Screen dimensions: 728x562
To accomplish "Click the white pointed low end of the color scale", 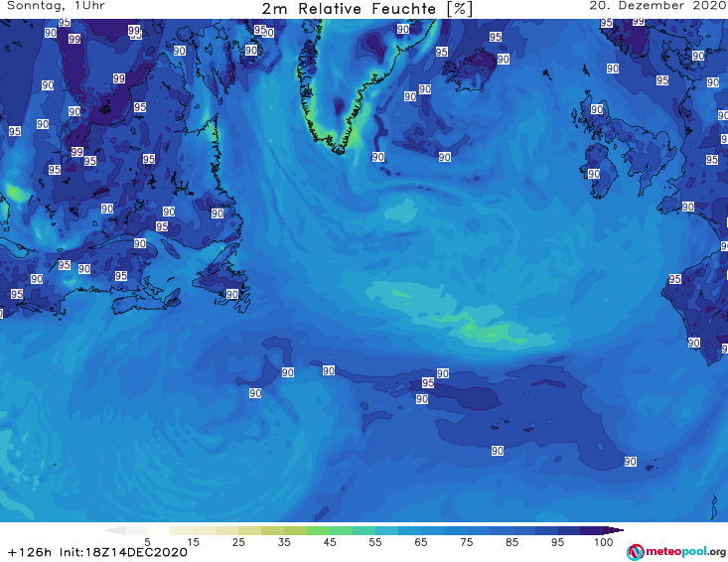I will [114, 530].
